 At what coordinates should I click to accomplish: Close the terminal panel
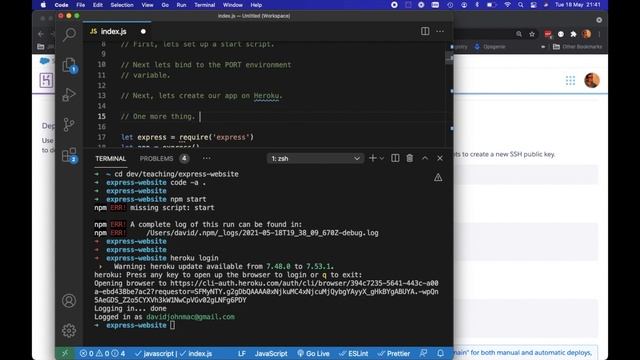pos(440,158)
